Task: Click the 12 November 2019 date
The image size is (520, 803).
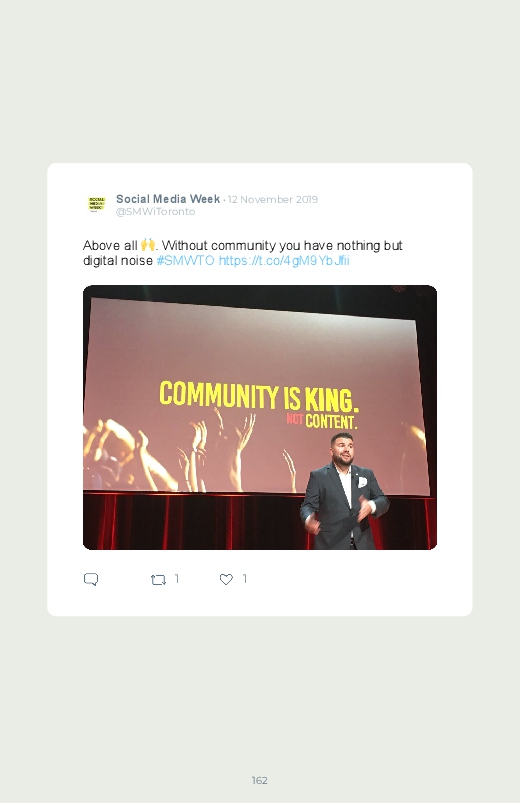Action: (x=273, y=199)
